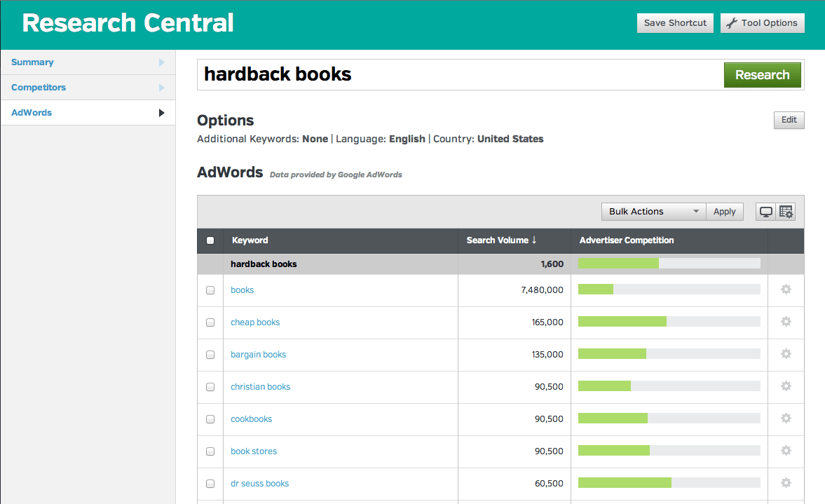Viewport: 825px width, 504px height.
Task: Check the box for cheap books
Action: [x=210, y=322]
